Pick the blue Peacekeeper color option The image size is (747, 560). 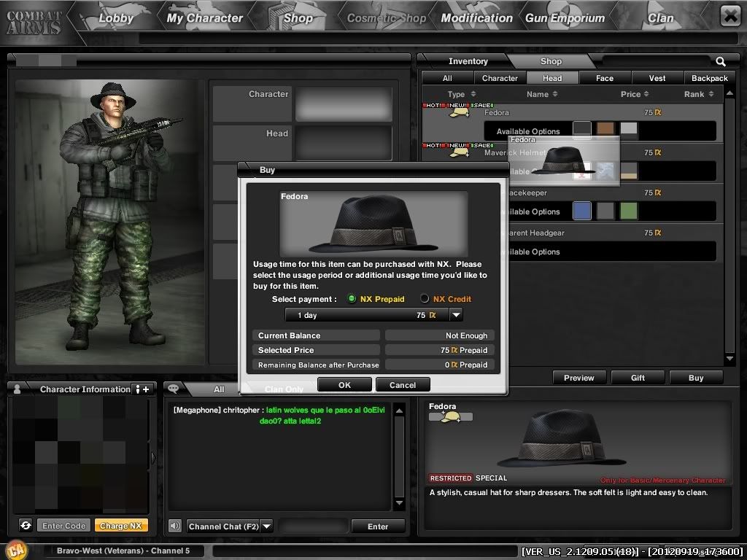(x=581, y=211)
